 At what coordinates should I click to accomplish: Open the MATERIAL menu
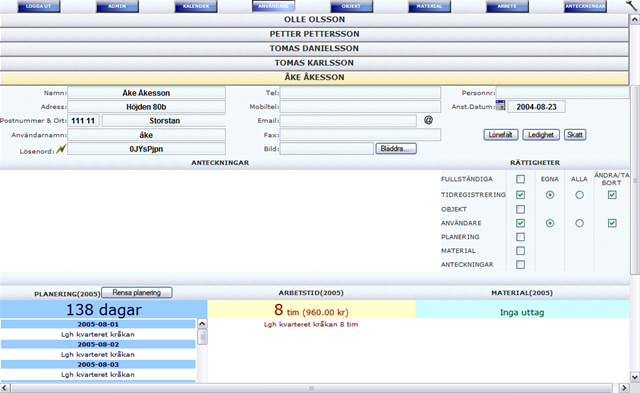point(429,6)
